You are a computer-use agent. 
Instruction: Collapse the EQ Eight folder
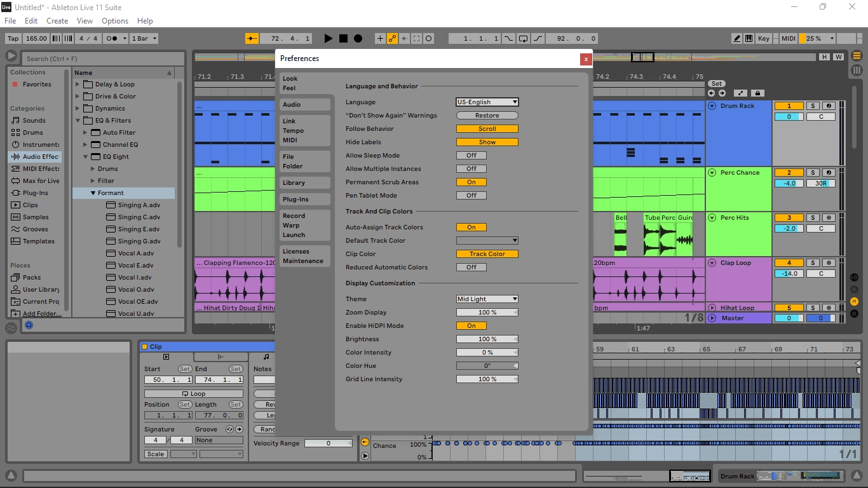[86, 156]
